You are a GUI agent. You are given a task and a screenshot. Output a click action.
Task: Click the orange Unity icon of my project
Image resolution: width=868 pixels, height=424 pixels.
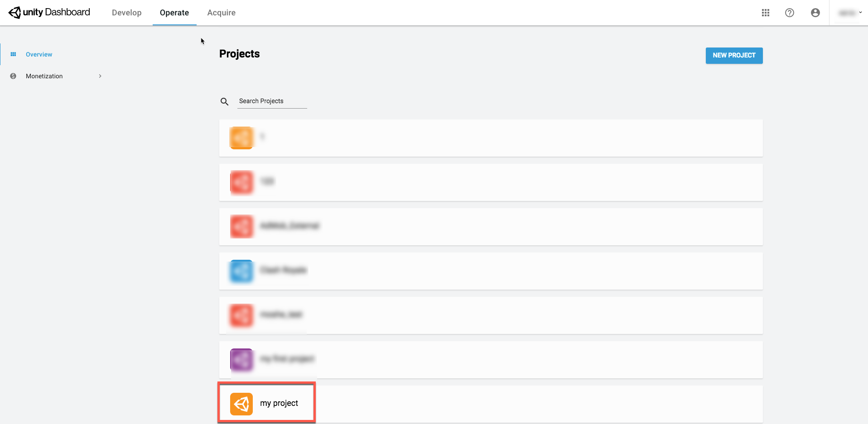(x=241, y=404)
